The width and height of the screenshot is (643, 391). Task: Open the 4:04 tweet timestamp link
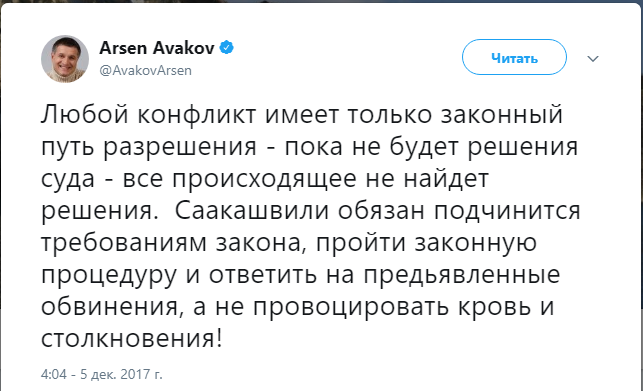tap(53, 375)
